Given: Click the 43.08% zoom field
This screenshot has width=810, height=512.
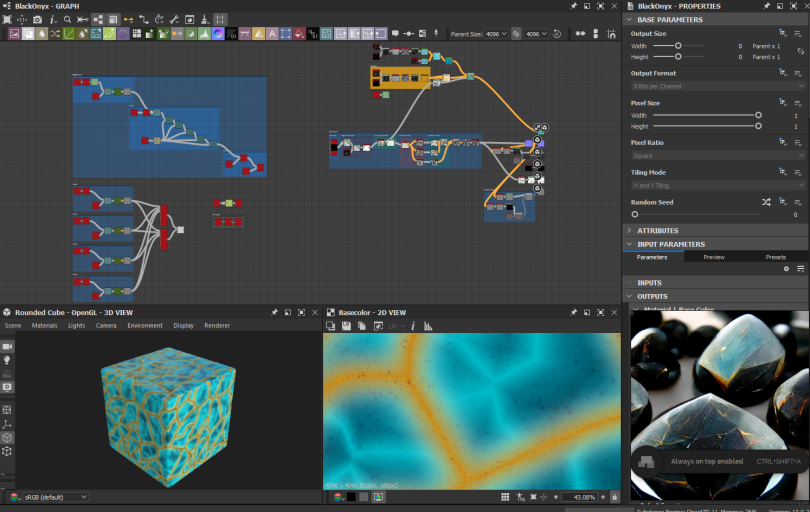Looking at the screenshot, I should [577, 497].
